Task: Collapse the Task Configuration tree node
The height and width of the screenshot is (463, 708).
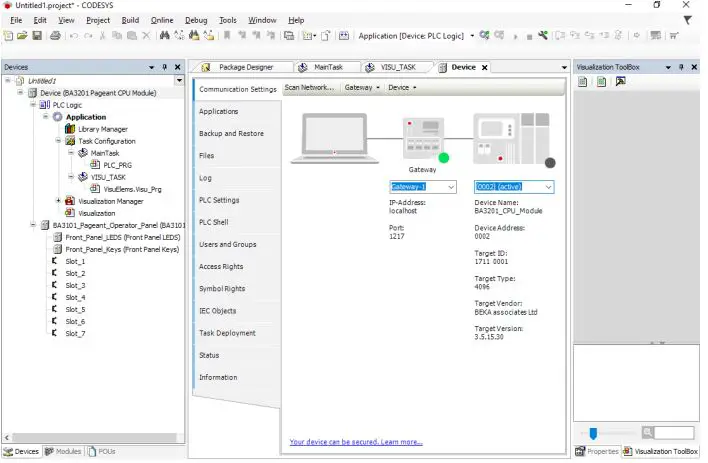Action: [x=58, y=141]
